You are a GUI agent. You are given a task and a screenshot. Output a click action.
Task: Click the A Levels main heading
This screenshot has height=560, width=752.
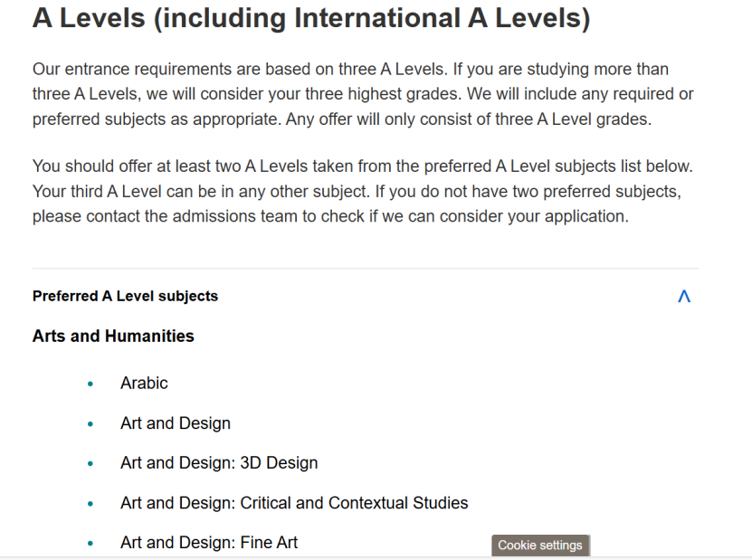311,18
